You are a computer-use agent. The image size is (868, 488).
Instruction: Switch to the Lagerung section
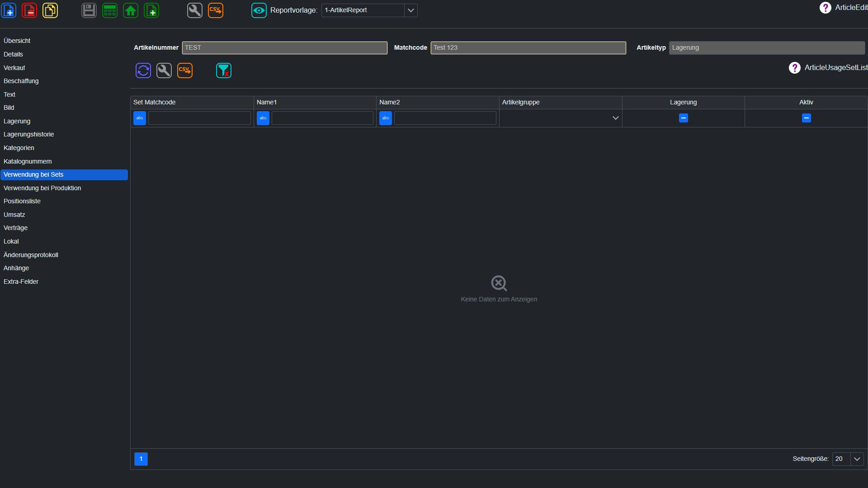[64, 121]
